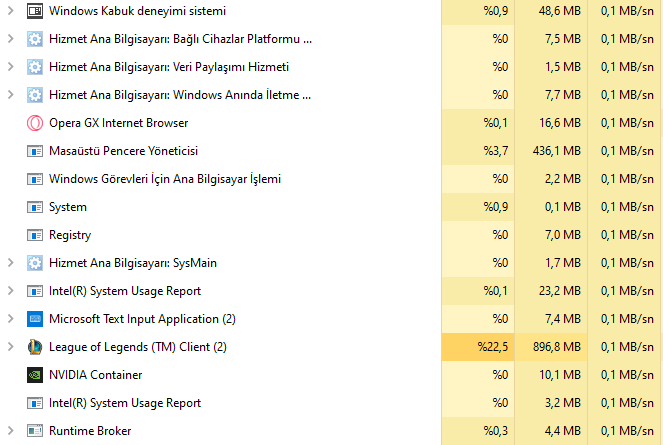Image resolution: width=663 pixels, height=445 pixels.
Task: Select 'Hizmet Ana Bilgisayarı: Veri Paylaşımı Hizmeti' name
Action: 169,67
